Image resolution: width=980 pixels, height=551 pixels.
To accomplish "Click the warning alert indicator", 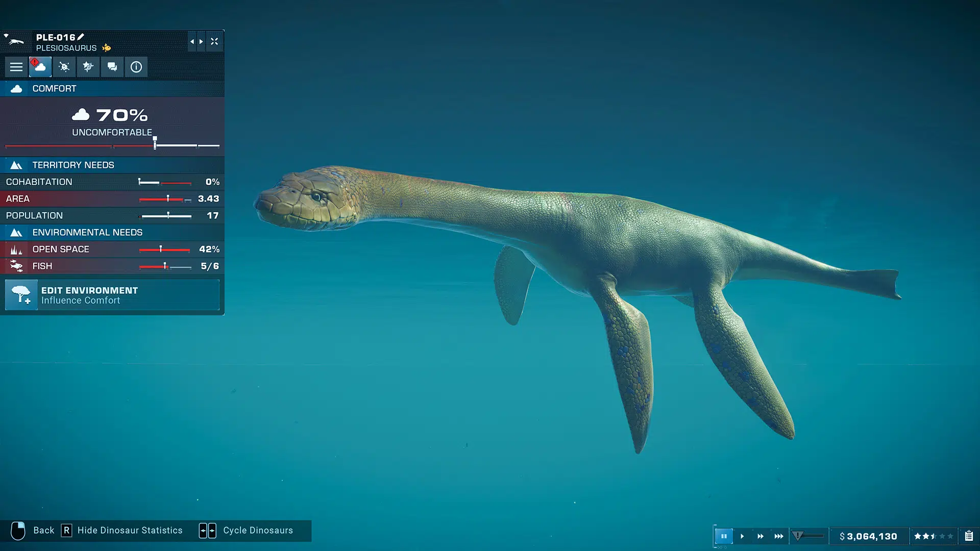I will pos(798,536).
